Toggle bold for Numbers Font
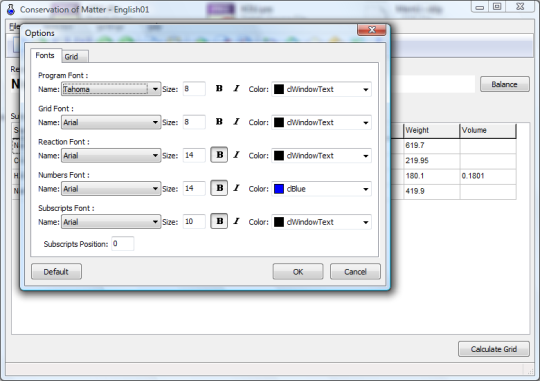This screenshot has height=381, width=540. 219,188
